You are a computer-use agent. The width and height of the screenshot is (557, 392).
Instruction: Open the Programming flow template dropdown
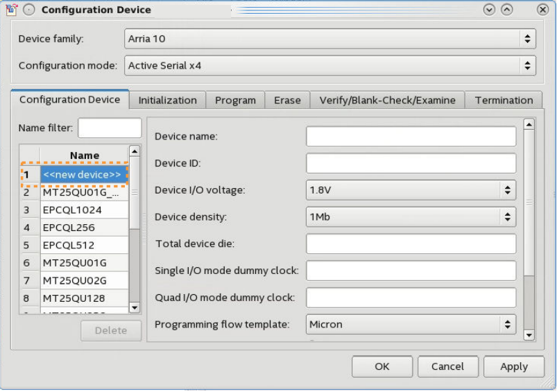[411, 324]
